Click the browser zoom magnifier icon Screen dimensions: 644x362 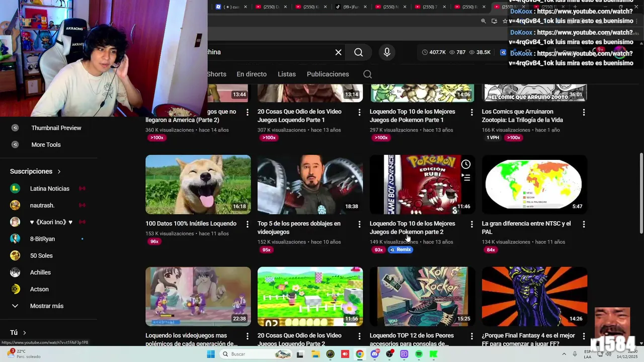pos(484,21)
